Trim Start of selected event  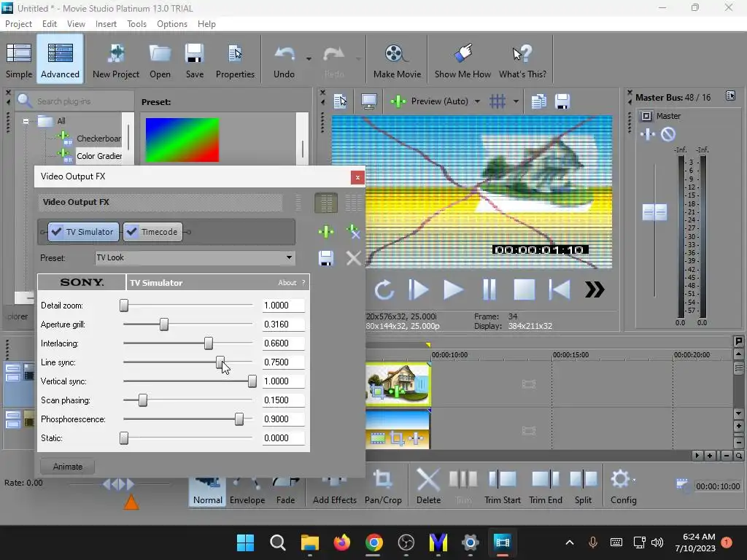(502, 486)
